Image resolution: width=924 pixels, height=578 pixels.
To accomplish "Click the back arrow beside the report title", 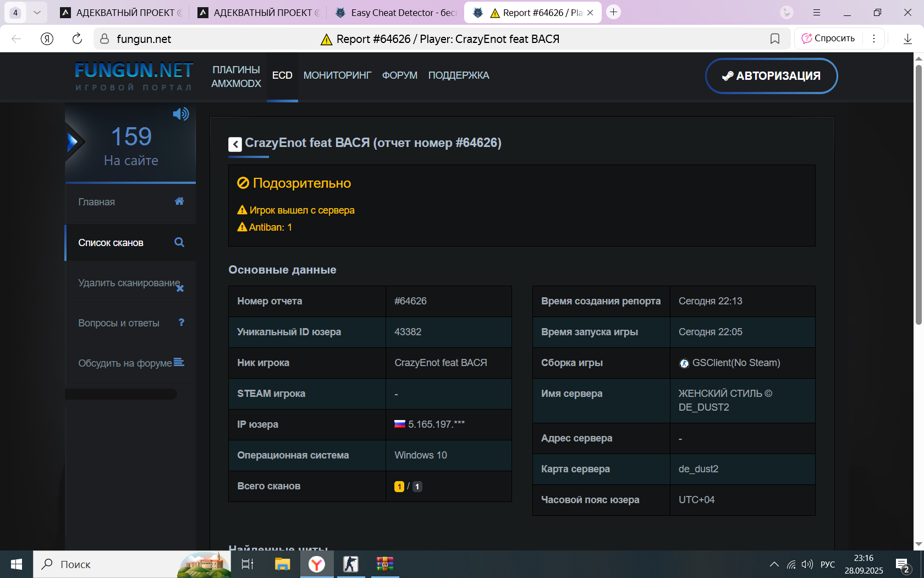I will [235, 144].
